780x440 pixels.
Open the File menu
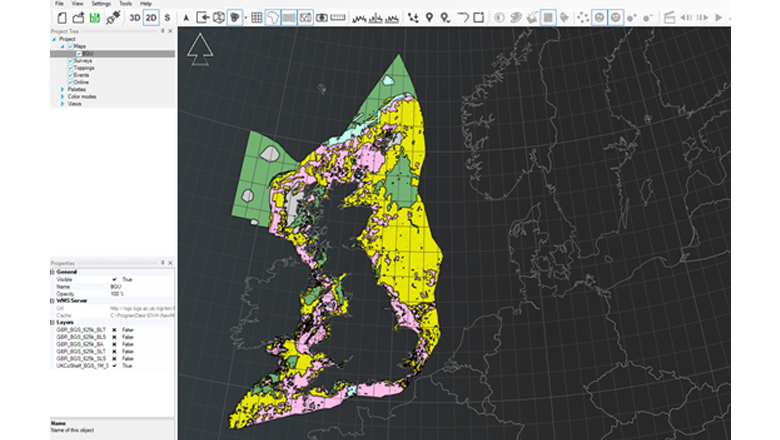(59, 3)
